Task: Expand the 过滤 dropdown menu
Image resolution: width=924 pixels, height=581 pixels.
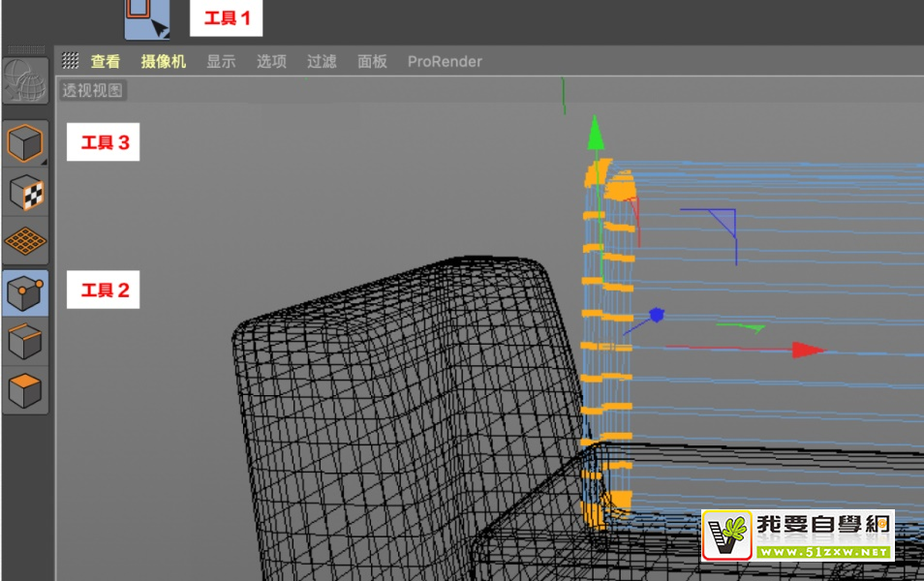Action: (x=322, y=61)
